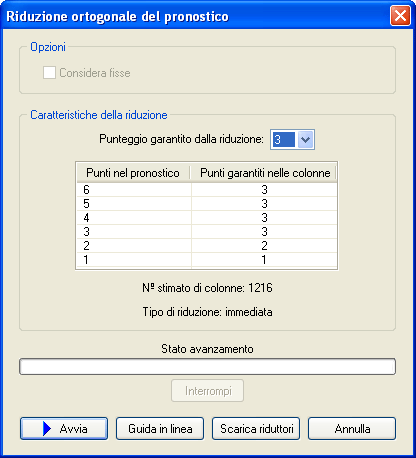Image resolution: width=416 pixels, height=458 pixels.
Task: Click the blue play arrow on Avvia
Action: [x=47, y=429]
